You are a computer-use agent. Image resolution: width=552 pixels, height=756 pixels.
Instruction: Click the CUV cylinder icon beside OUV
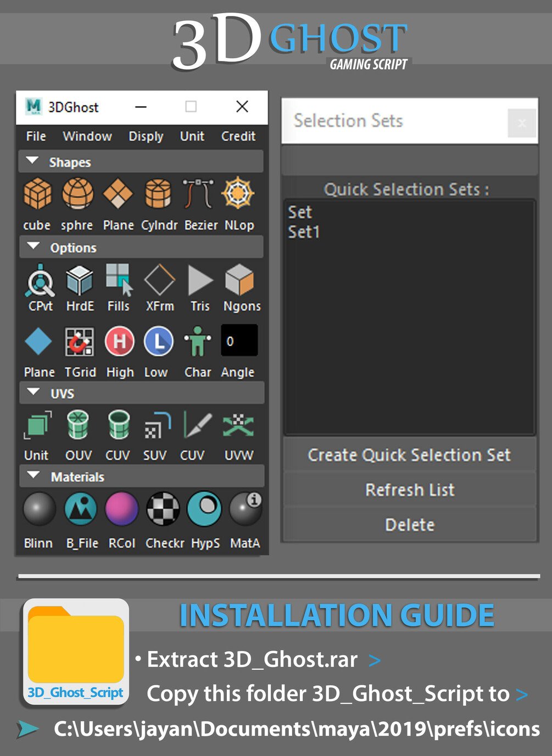(119, 426)
